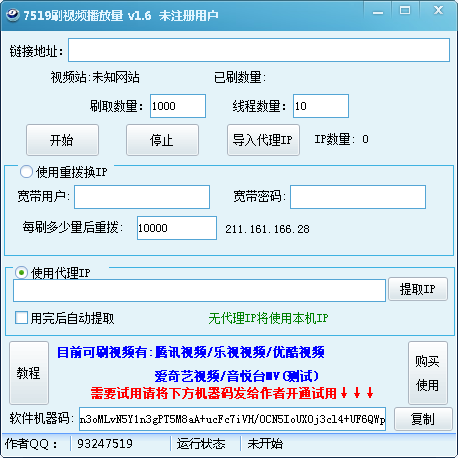
Task: Click the blue 目前可刷视频有 text line
Action: pyautogui.click(x=191, y=352)
